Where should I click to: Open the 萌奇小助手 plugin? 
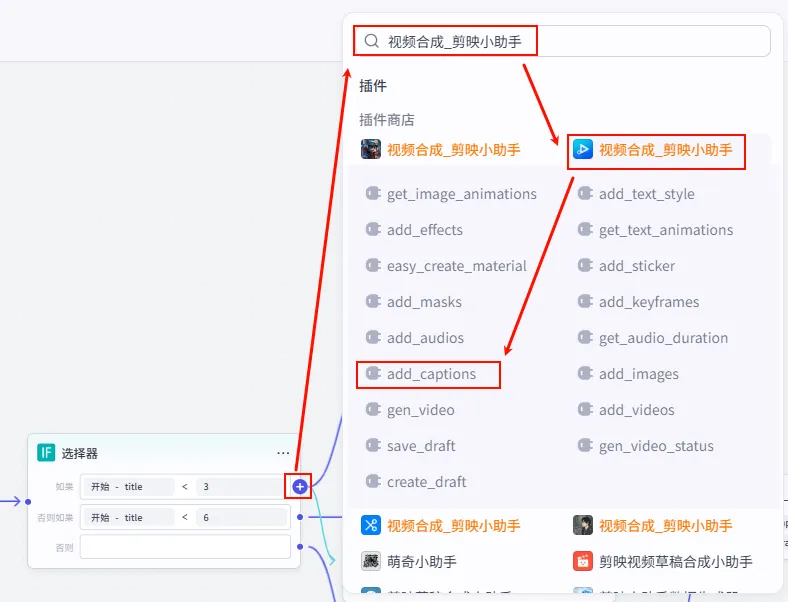coord(409,561)
